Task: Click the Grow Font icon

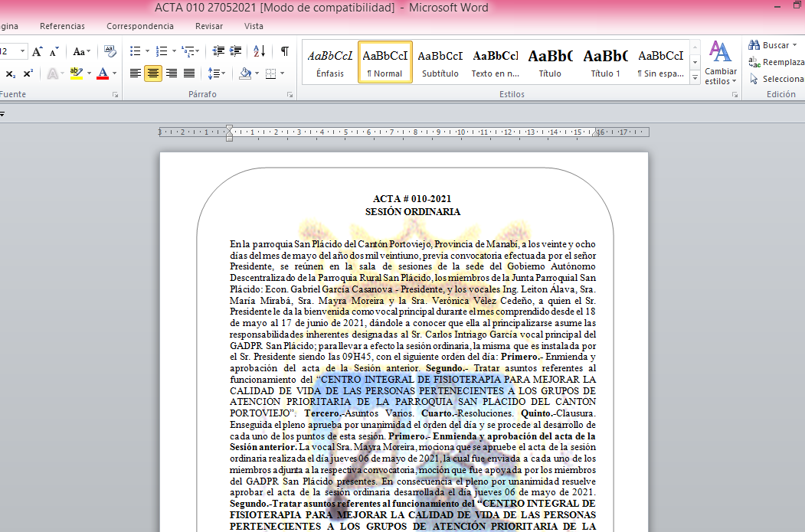Action: click(x=37, y=52)
